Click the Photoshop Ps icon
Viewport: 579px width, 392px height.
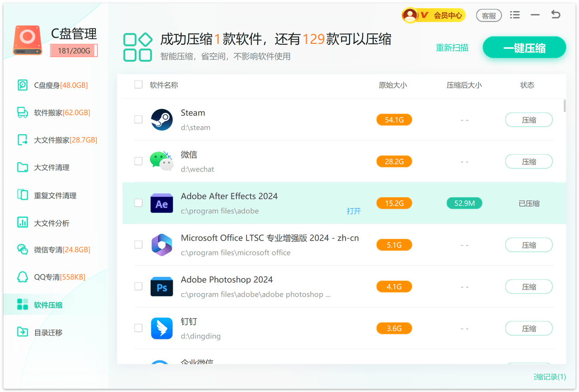[x=161, y=287]
